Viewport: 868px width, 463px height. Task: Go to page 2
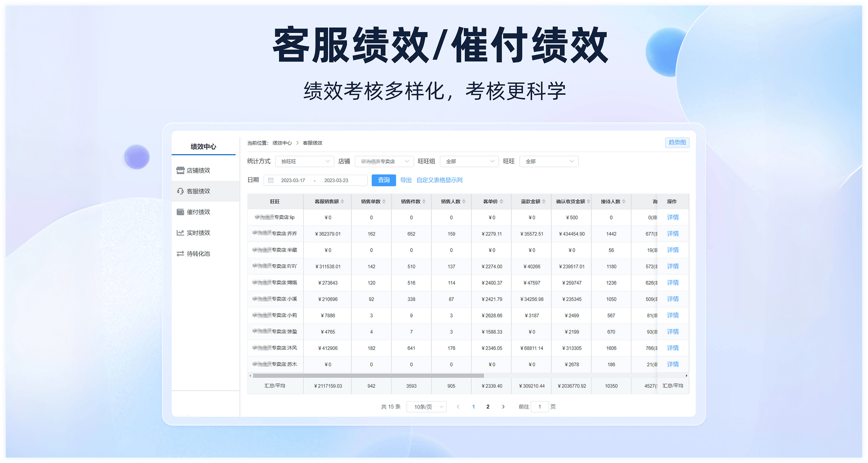click(488, 407)
